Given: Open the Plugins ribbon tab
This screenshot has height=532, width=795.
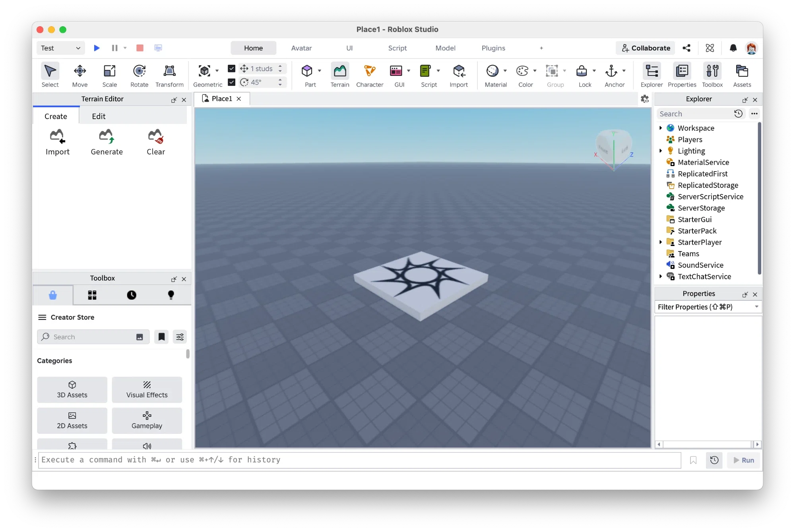Looking at the screenshot, I should tap(493, 48).
